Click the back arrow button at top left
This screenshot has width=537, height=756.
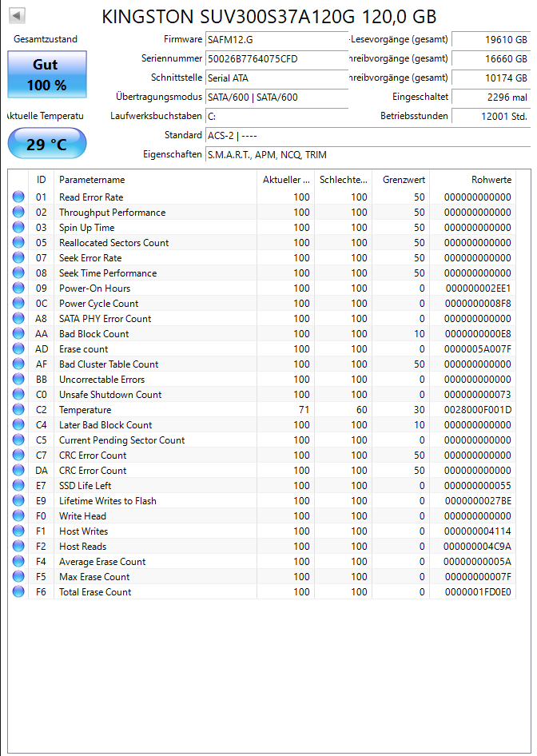point(17,16)
